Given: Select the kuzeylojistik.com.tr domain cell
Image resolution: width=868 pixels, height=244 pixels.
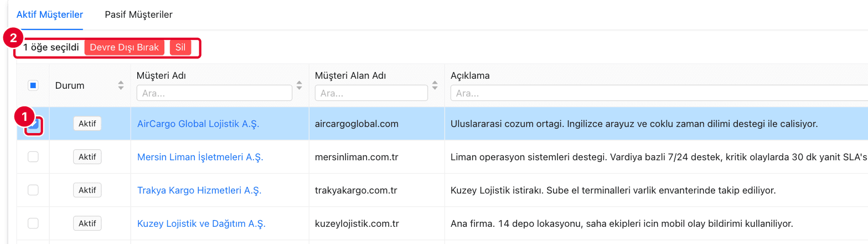Looking at the screenshot, I should pyautogui.click(x=357, y=223).
